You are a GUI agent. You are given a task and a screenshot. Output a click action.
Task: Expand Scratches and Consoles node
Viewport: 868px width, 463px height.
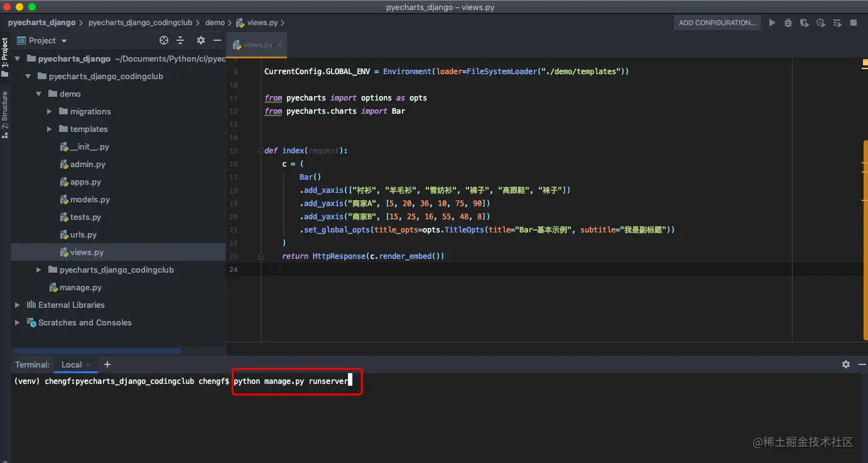(x=18, y=322)
